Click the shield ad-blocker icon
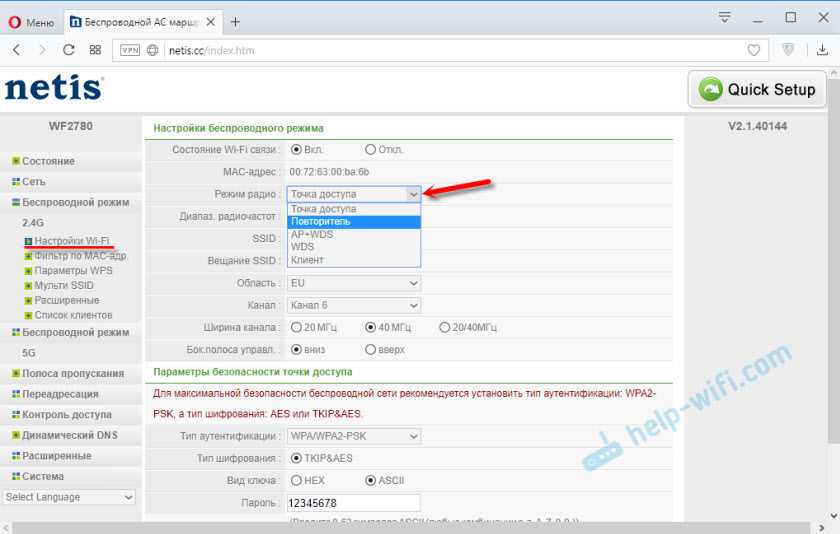The width and height of the screenshot is (840, 534). [788, 49]
